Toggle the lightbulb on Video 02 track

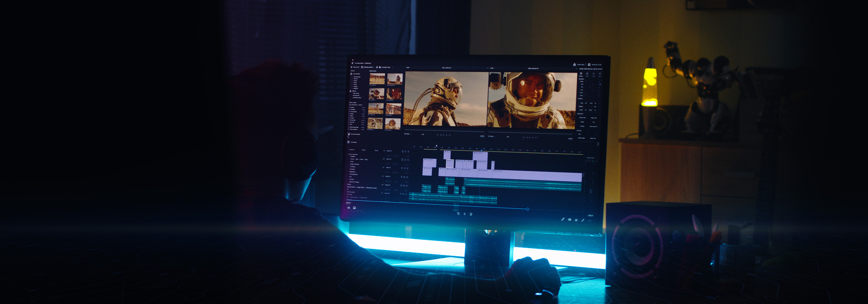408,160
